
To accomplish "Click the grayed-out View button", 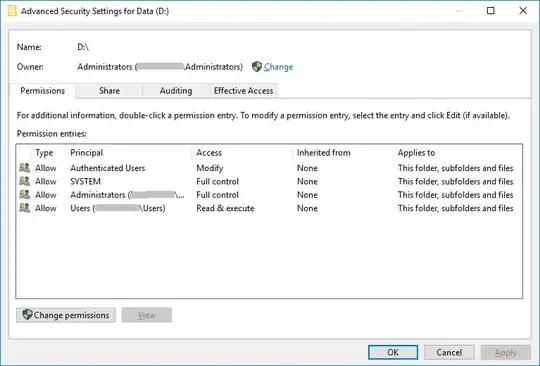I will [x=147, y=315].
